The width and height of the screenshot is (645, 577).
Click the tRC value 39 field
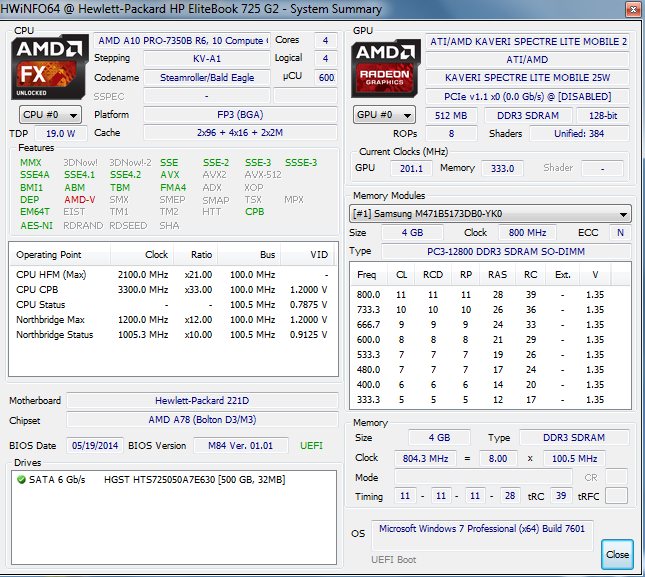[x=561, y=496]
